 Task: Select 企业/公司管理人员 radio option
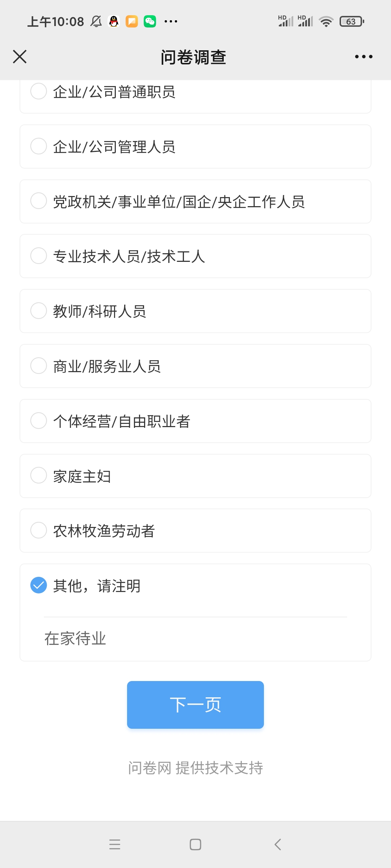pyautogui.click(x=39, y=146)
